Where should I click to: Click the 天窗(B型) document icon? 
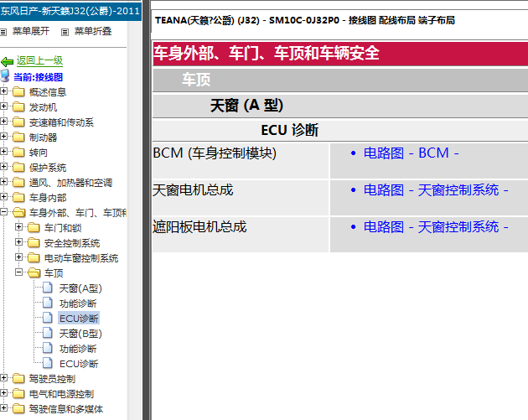[48, 333]
